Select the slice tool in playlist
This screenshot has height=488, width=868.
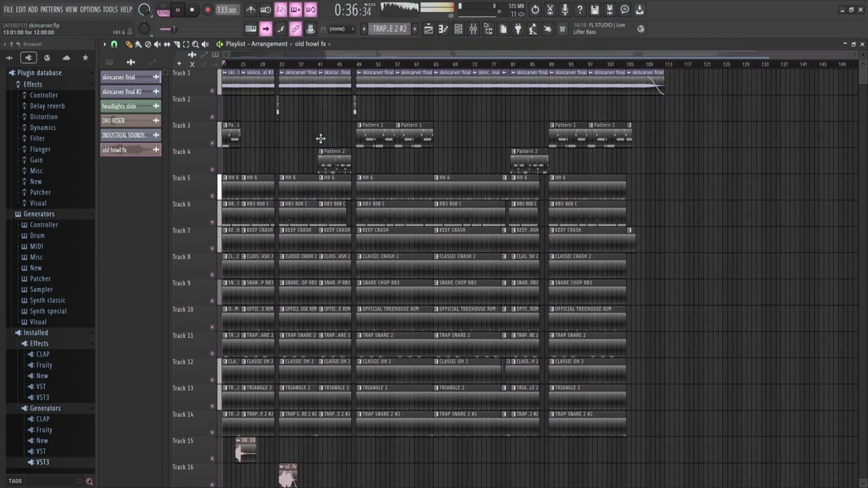176,44
